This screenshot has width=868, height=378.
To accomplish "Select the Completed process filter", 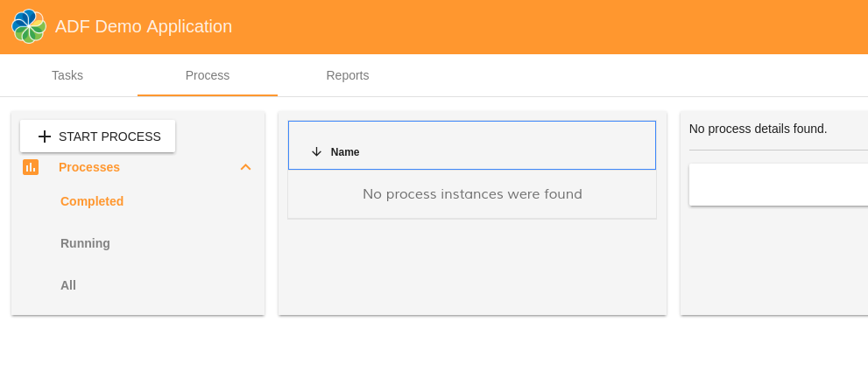I will [x=92, y=201].
